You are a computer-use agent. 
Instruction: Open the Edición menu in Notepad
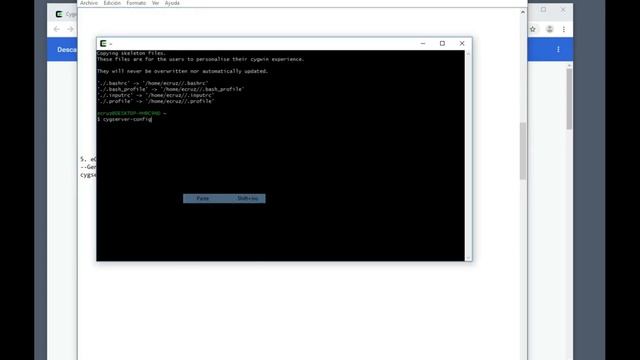112,3
